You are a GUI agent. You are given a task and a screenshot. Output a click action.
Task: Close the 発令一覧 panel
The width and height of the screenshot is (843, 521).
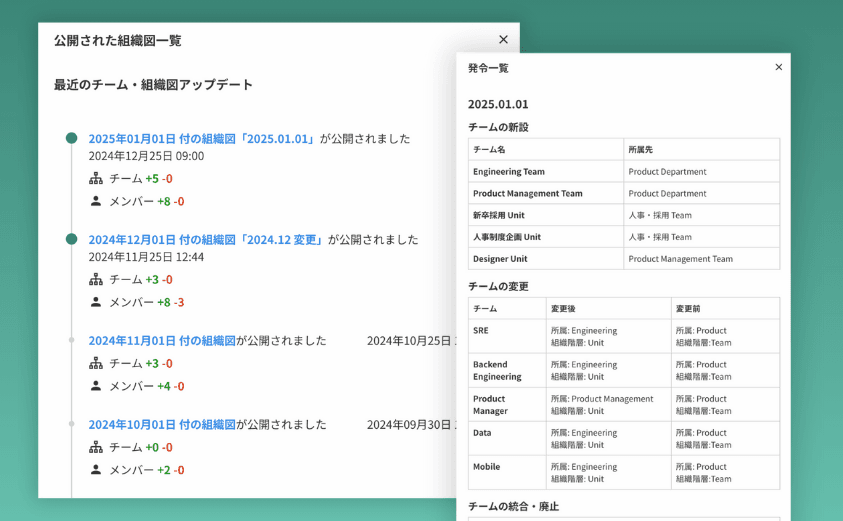779,67
